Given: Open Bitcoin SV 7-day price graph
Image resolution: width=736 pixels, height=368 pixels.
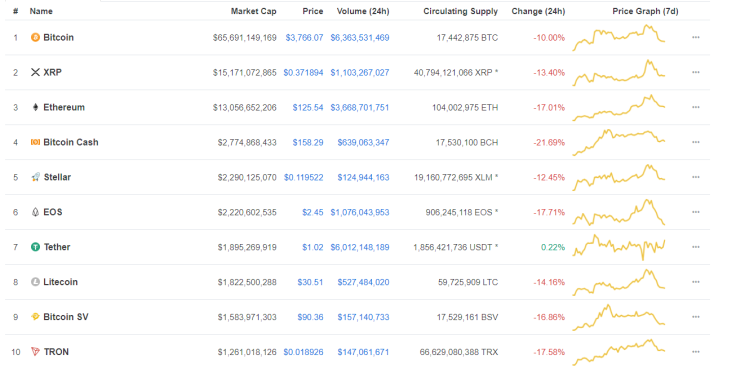Looking at the screenshot, I should [x=618, y=317].
